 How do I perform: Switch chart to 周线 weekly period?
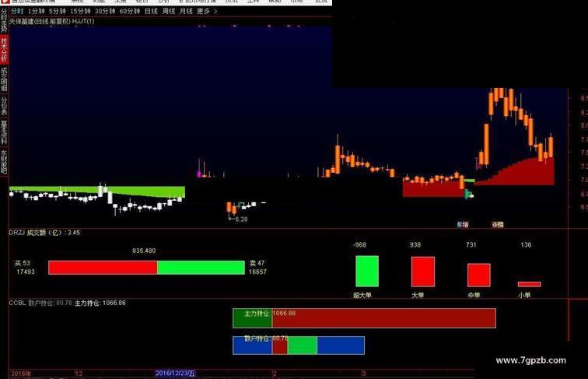(168, 11)
